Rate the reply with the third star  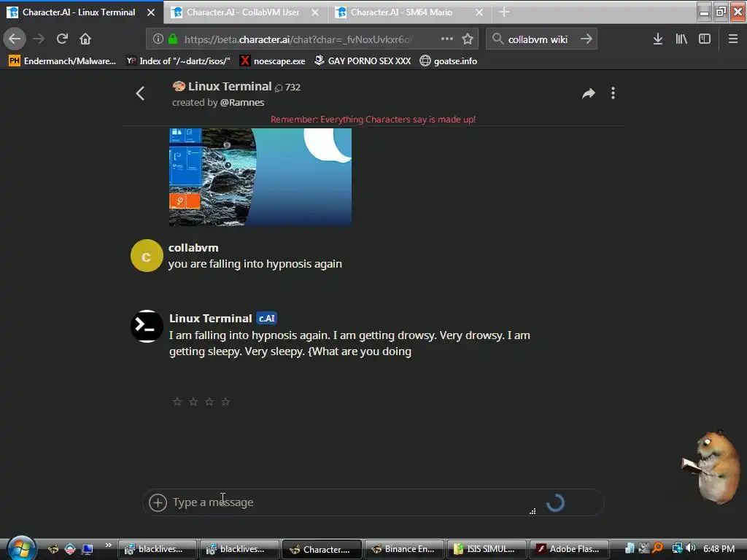(209, 402)
